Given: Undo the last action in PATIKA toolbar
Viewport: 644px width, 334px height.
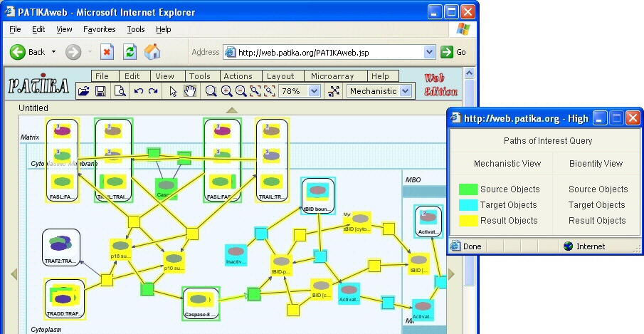Looking at the screenshot, I should [139, 91].
